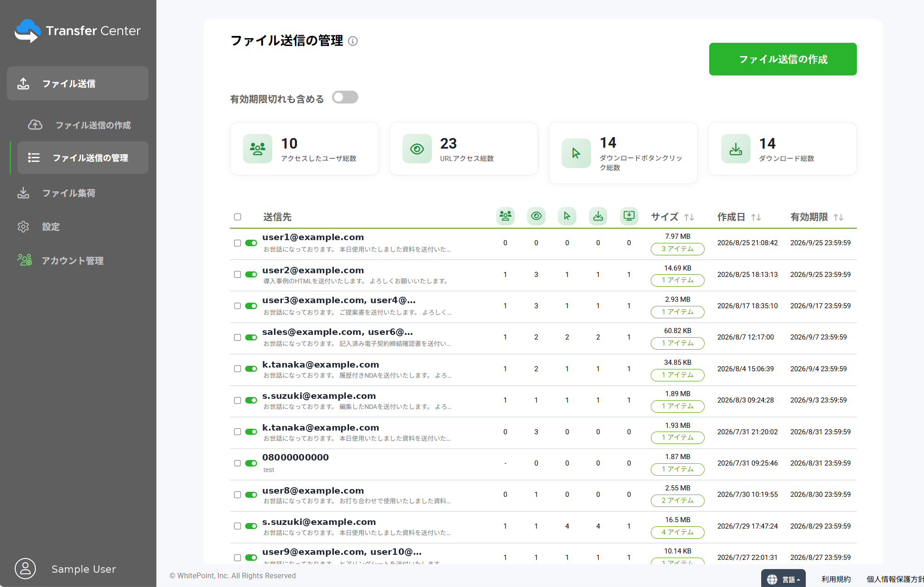
Task: Click the download icon beside ファイル集荷
Action: pyautogui.click(x=23, y=193)
